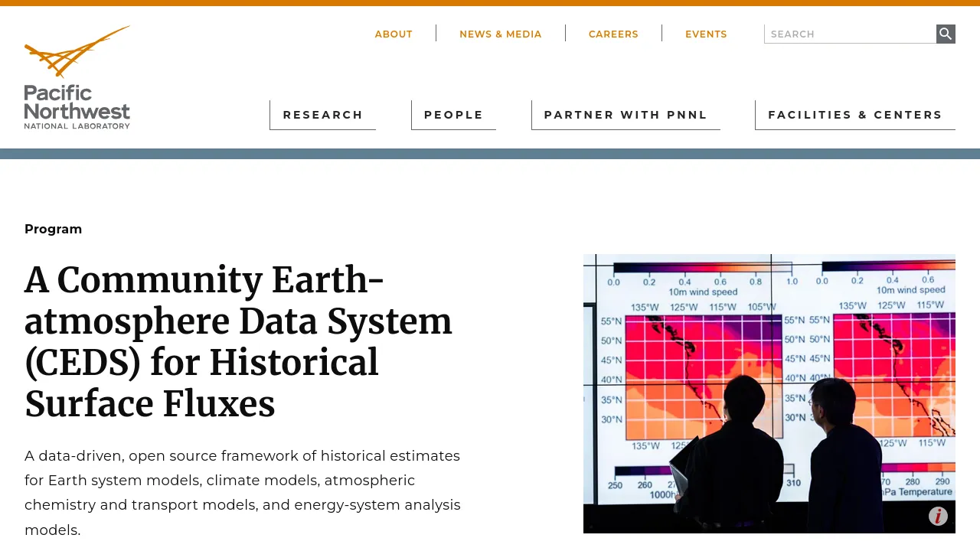Click the search magnifying glass icon

click(946, 34)
